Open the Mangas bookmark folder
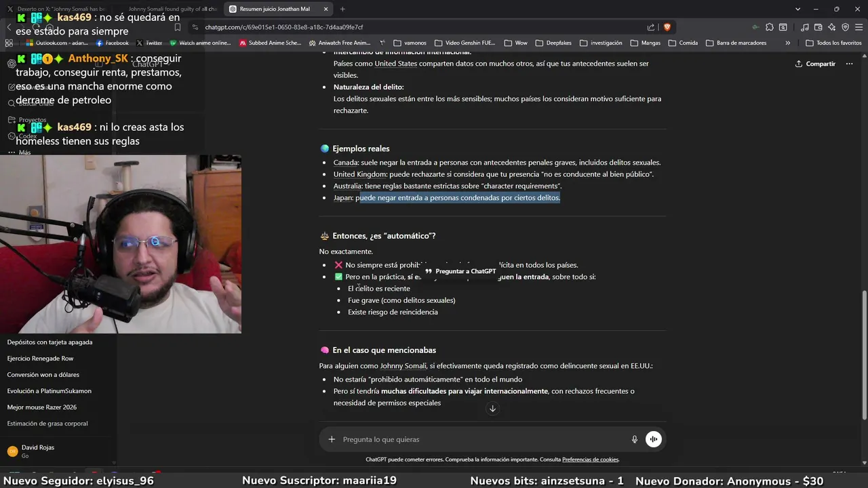Image resolution: width=868 pixels, height=488 pixels. (645, 43)
